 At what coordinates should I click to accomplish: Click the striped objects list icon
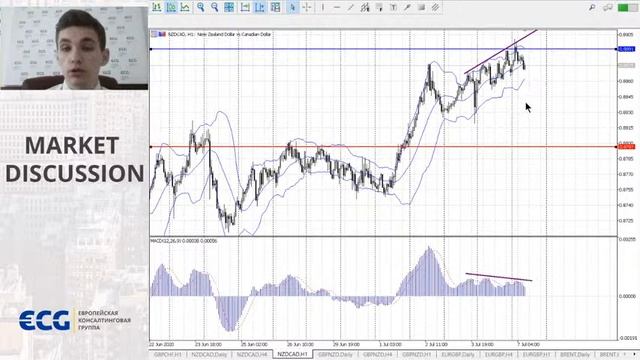point(436,7)
